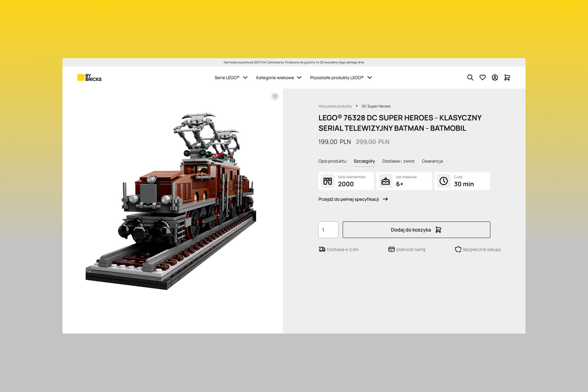Open the shopping cart icon in header
Image resolution: width=588 pixels, height=392 pixels.
click(x=507, y=77)
